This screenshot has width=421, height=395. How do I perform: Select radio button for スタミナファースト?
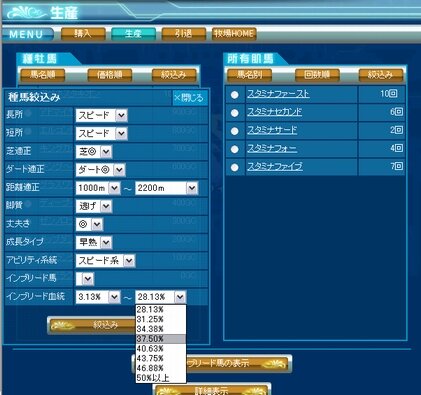[x=235, y=95]
